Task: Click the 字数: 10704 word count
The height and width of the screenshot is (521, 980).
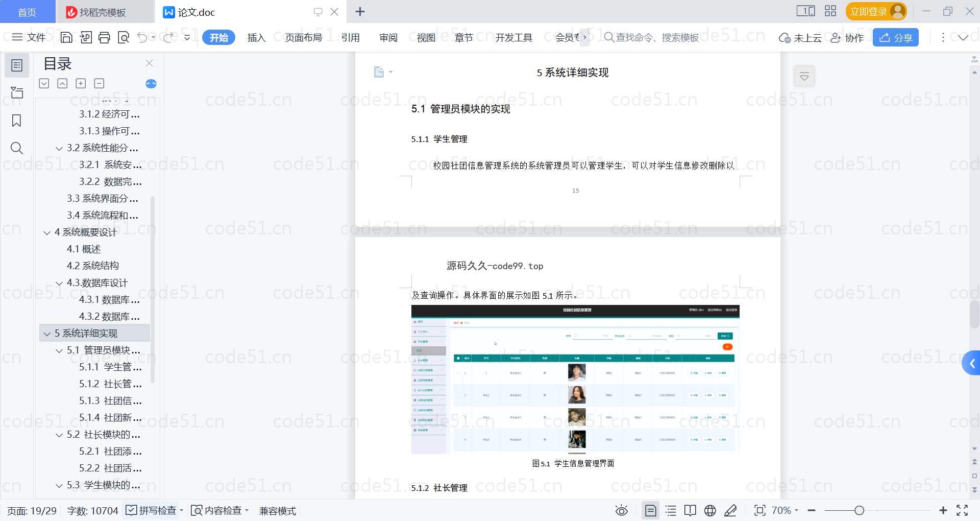Action: tap(92, 510)
